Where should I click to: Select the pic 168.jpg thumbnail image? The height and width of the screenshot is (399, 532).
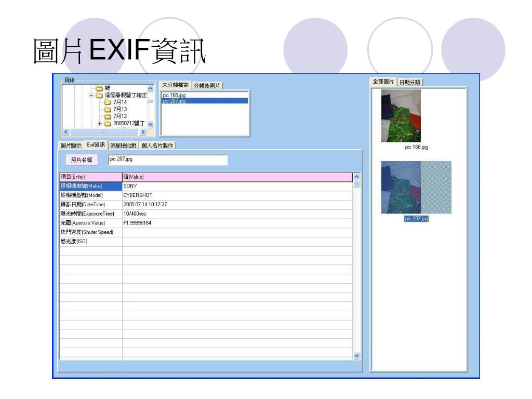(x=401, y=116)
